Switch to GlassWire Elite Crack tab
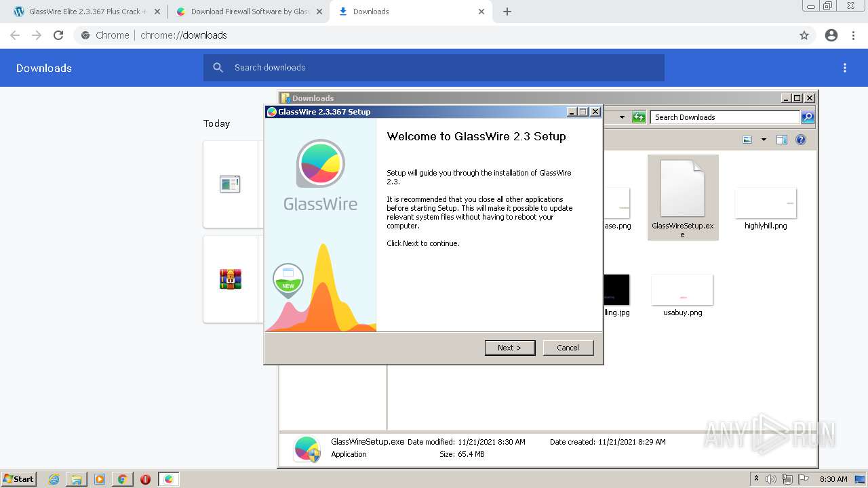The width and height of the screenshot is (868, 488). click(x=88, y=12)
